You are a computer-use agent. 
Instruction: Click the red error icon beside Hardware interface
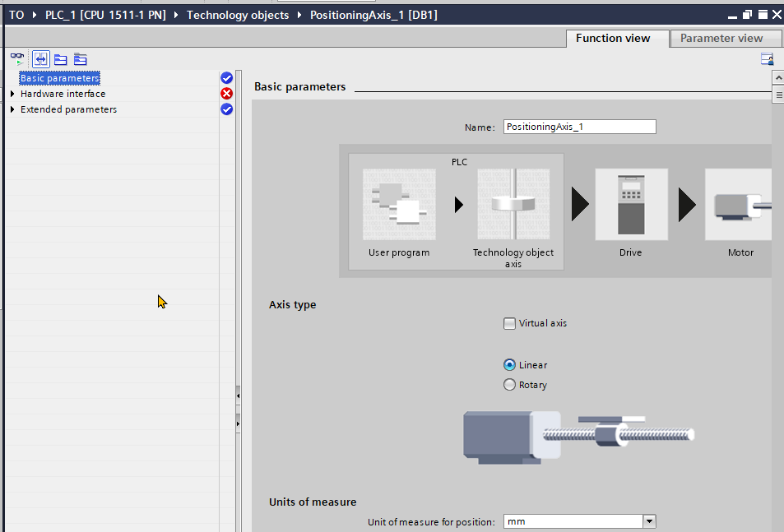pos(226,94)
